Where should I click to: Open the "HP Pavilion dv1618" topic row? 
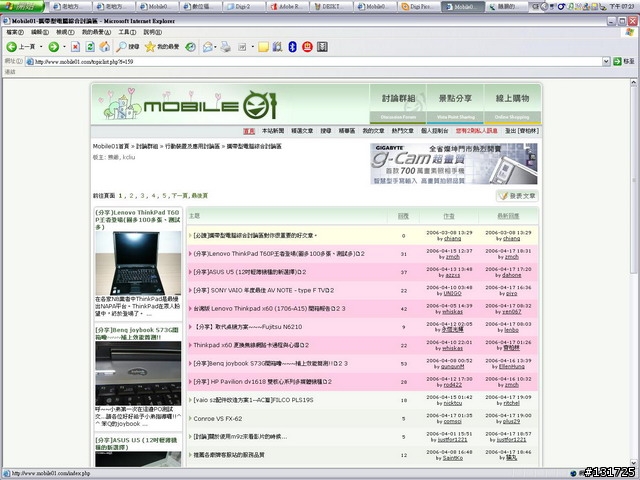262,382
